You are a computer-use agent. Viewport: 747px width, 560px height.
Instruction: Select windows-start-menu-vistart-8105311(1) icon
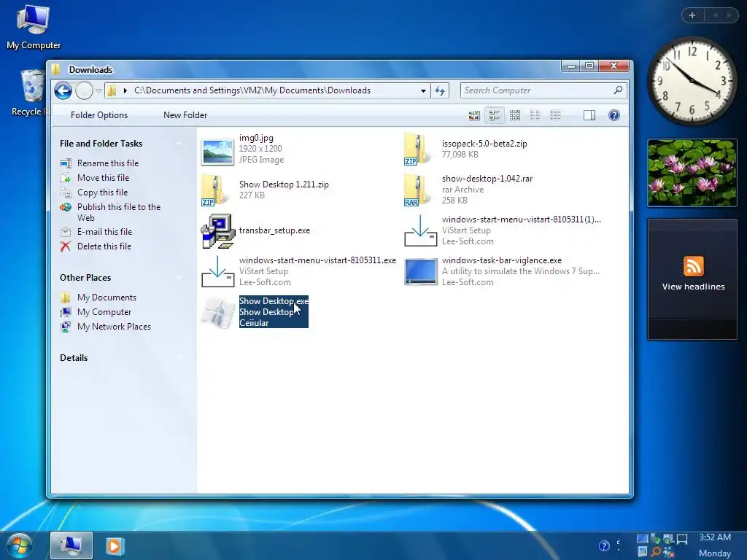[420, 231]
